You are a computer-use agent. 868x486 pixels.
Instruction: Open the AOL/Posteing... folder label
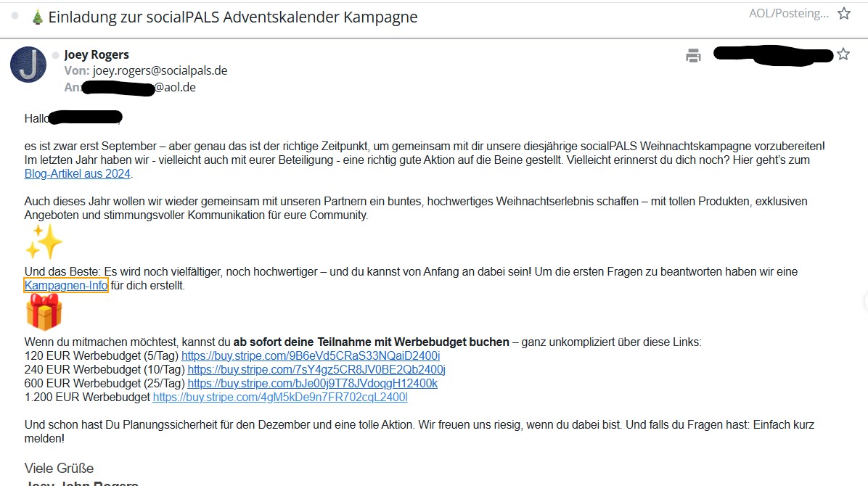(x=788, y=14)
